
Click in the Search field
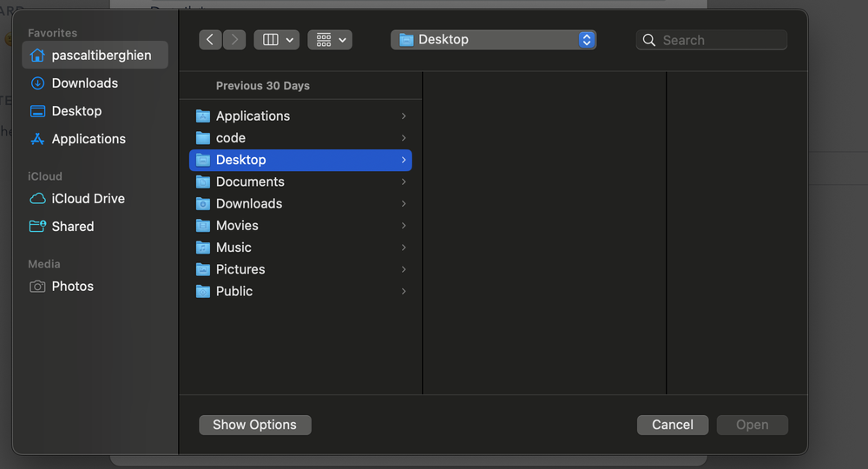pos(720,40)
